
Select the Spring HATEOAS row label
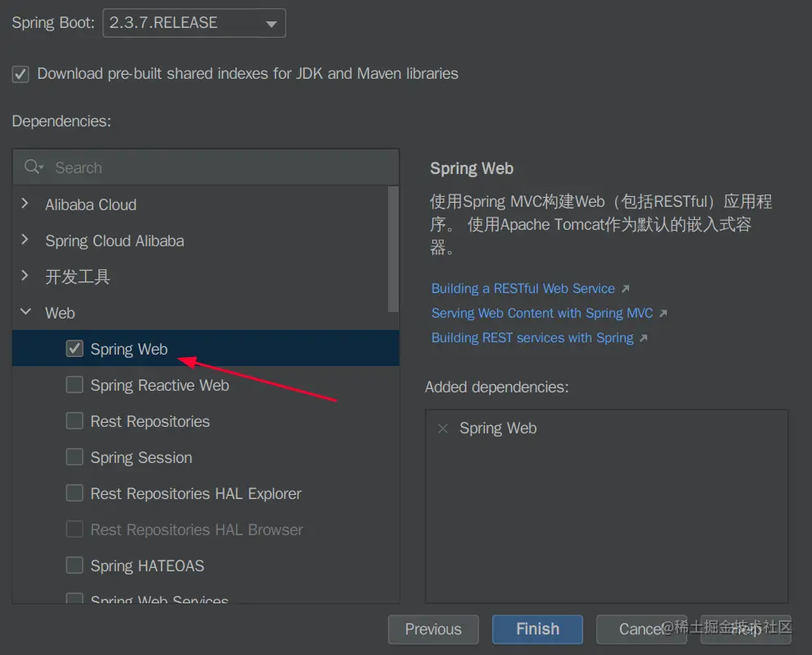click(x=148, y=566)
